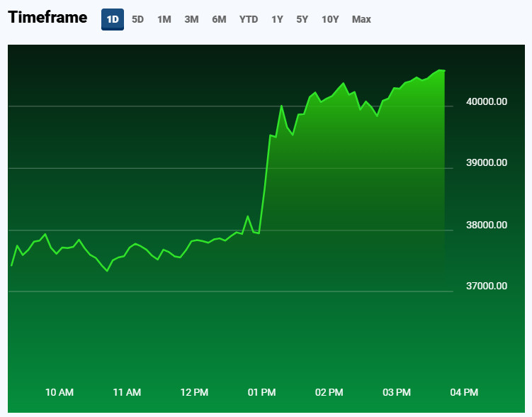This screenshot has width=532, height=417.
Task: Show the 5Y timeframe chart
Action: point(302,19)
